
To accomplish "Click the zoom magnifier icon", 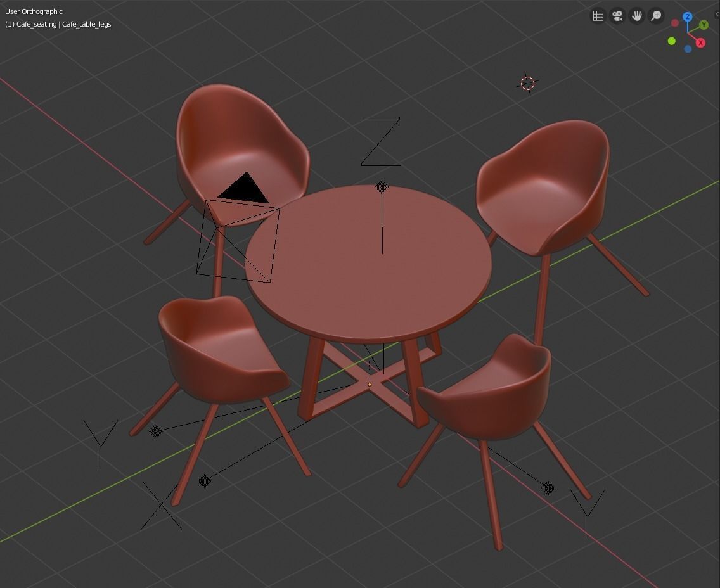I will (656, 16).
